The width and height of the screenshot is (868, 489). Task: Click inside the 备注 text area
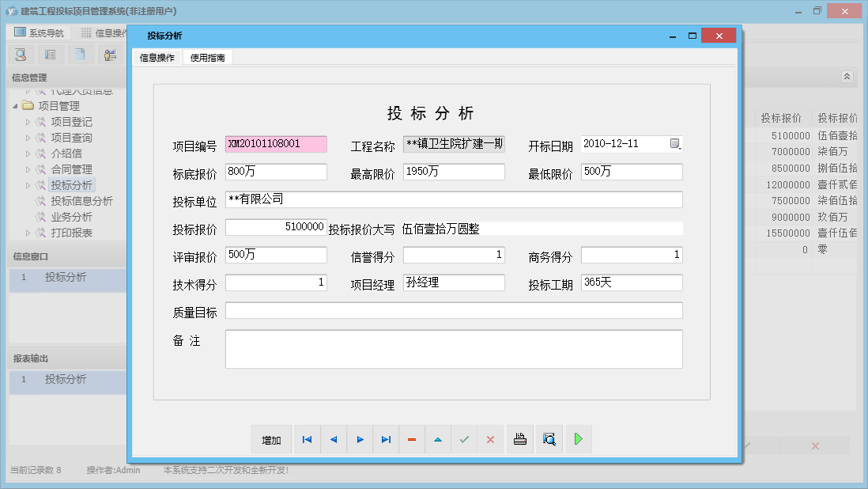point(454,349)
